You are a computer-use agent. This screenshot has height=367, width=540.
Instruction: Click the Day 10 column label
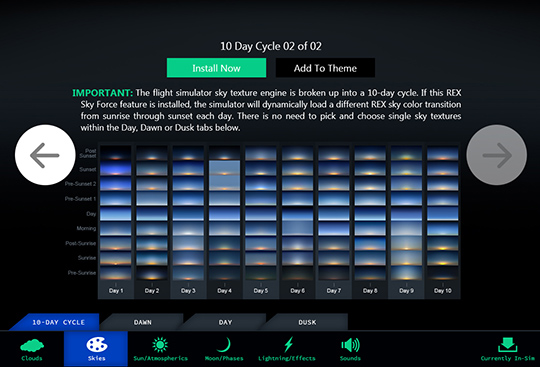coord(443,291)
